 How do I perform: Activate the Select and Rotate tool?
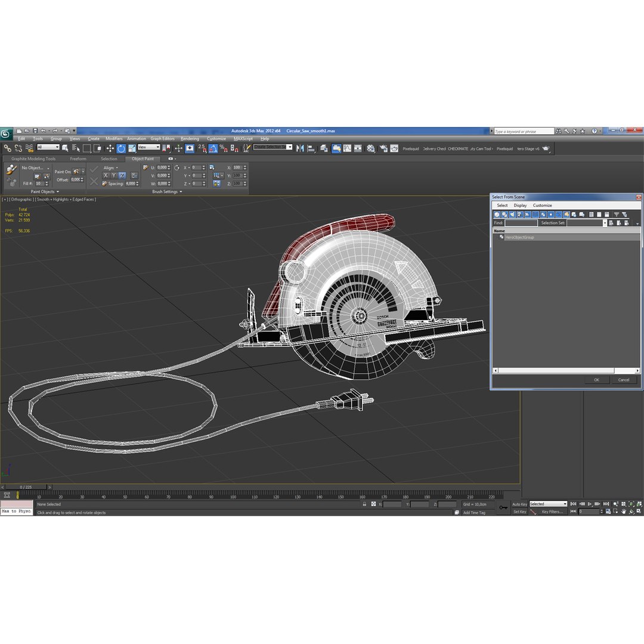coord(121,148)
